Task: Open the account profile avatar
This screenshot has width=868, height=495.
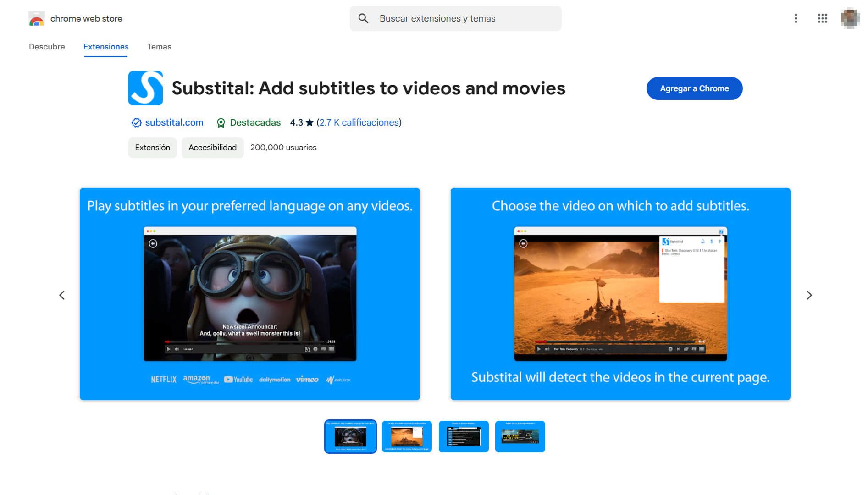Action: point(850,18)
